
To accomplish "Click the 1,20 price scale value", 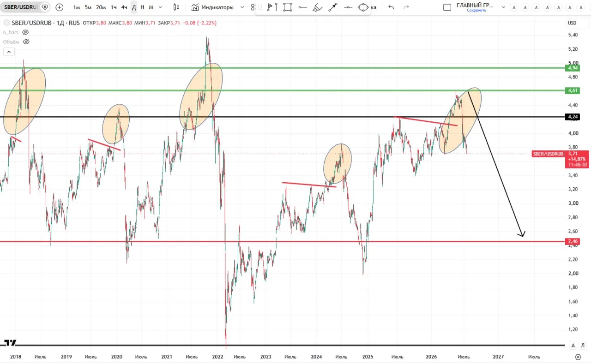I will tap(573, 329).
